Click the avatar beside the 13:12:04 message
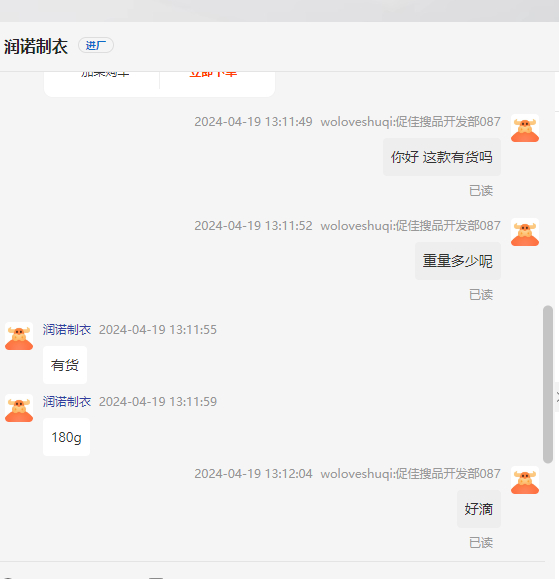559x579 pixels. (x=525, y=480)
